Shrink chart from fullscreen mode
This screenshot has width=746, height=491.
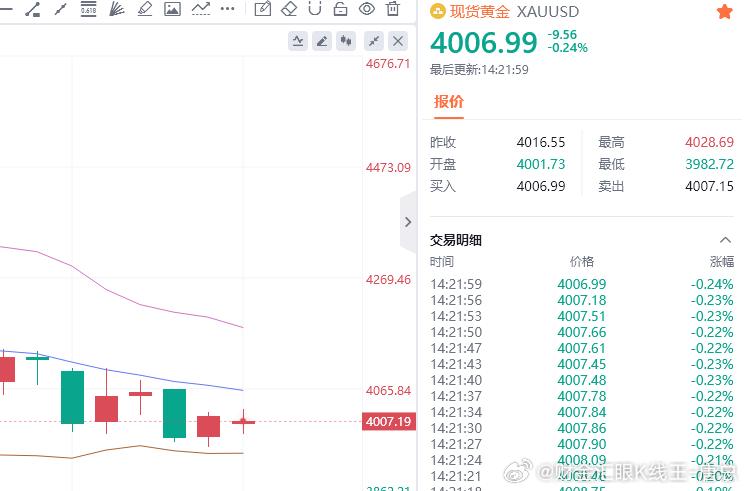[374, 41]
